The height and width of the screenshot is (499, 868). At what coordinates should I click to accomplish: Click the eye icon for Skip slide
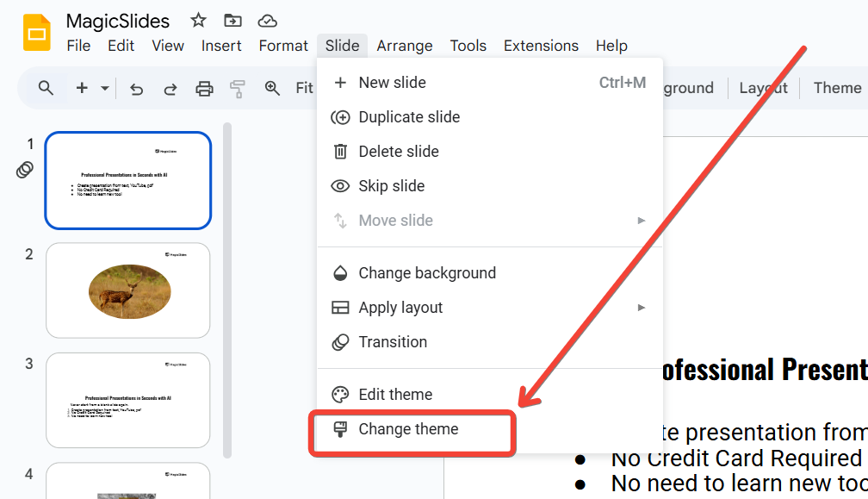coord(340,186)
